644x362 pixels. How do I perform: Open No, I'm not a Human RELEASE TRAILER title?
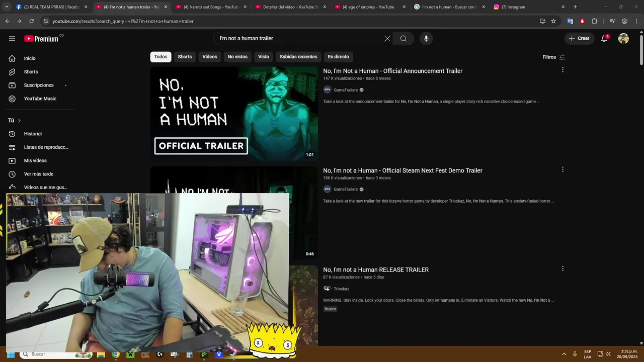tap(376, 269)
